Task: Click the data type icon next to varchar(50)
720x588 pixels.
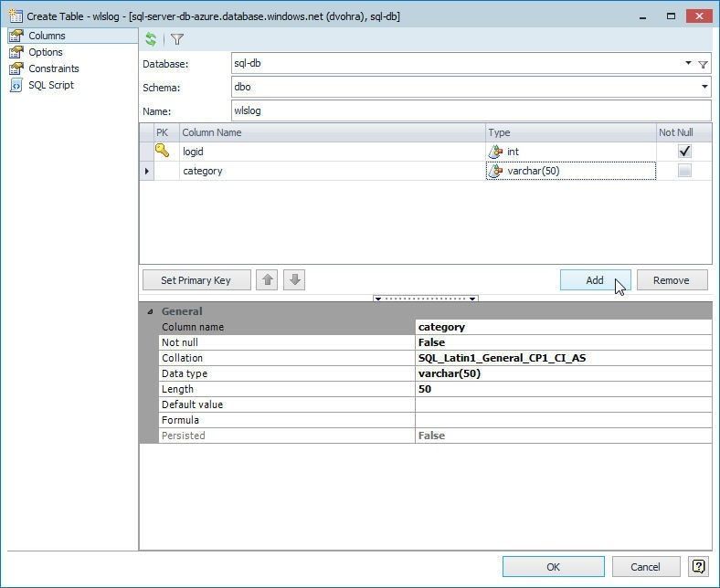Action: pos(495,171)
